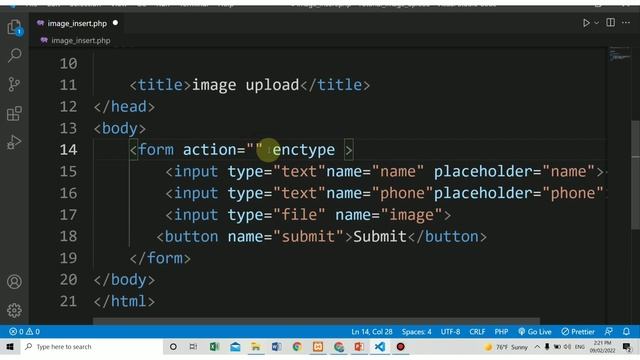Open XAMPP from the taskbar
This screenshot has height=360, width=640.
click(318, 347)
